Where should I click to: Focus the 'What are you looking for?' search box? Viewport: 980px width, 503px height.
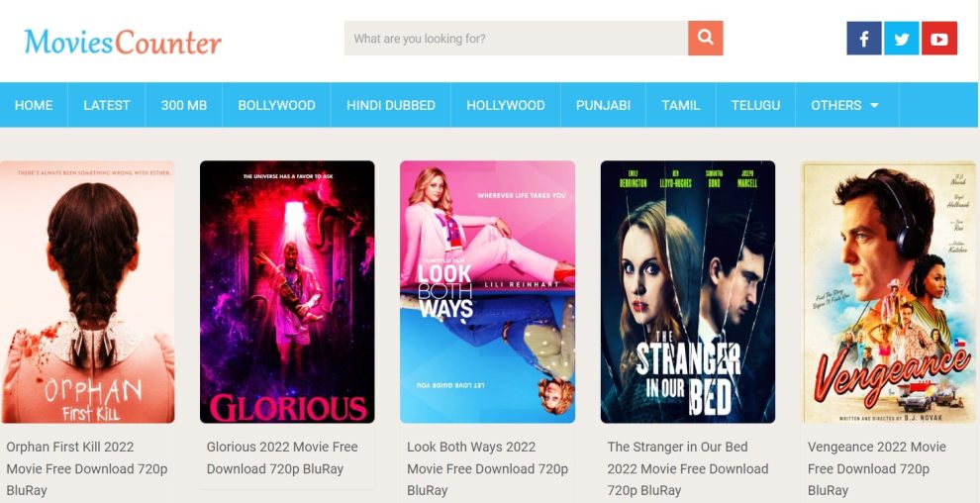517,38
